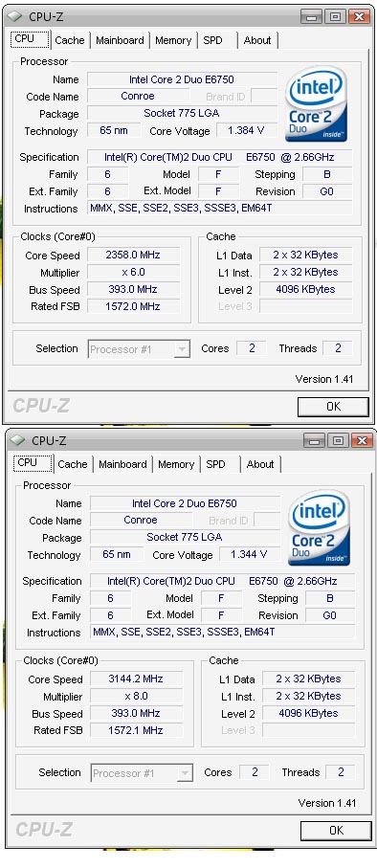This screenshot has height=868, width=377.
Task: Click Core Speed value 3144.2 MHz
Action: tap(136, 679)
